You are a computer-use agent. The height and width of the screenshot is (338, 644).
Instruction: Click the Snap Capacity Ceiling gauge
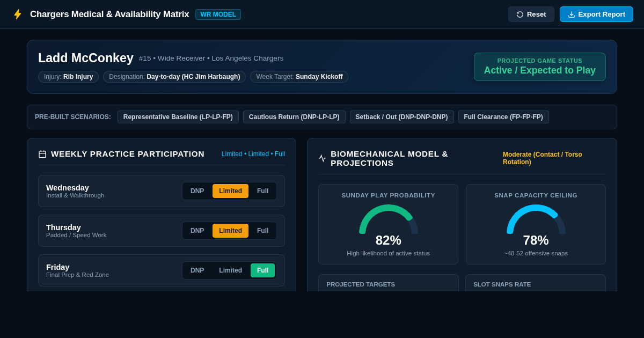coord(536,219)
